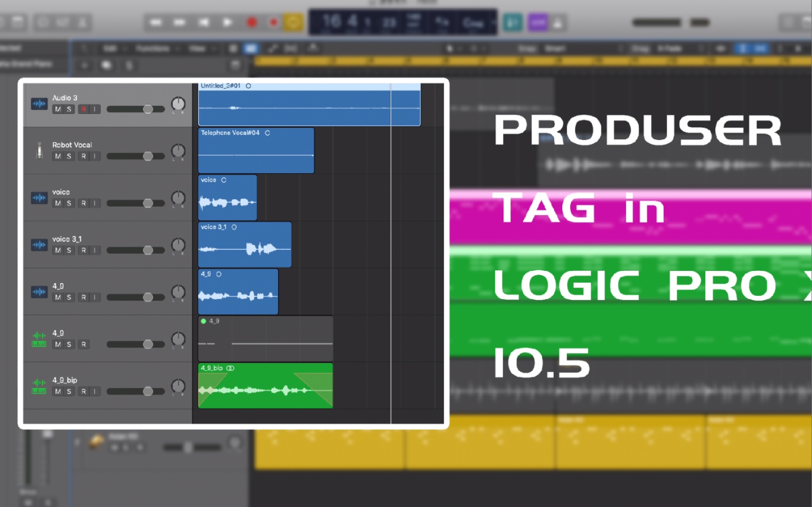
Task: Click the green 4_9 track pan knob
Action: (178, 339)
